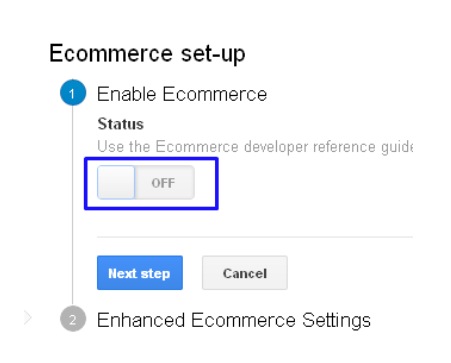
Task: Click the word Enhanced in the step 2 heading
Action: pos(141,320)
